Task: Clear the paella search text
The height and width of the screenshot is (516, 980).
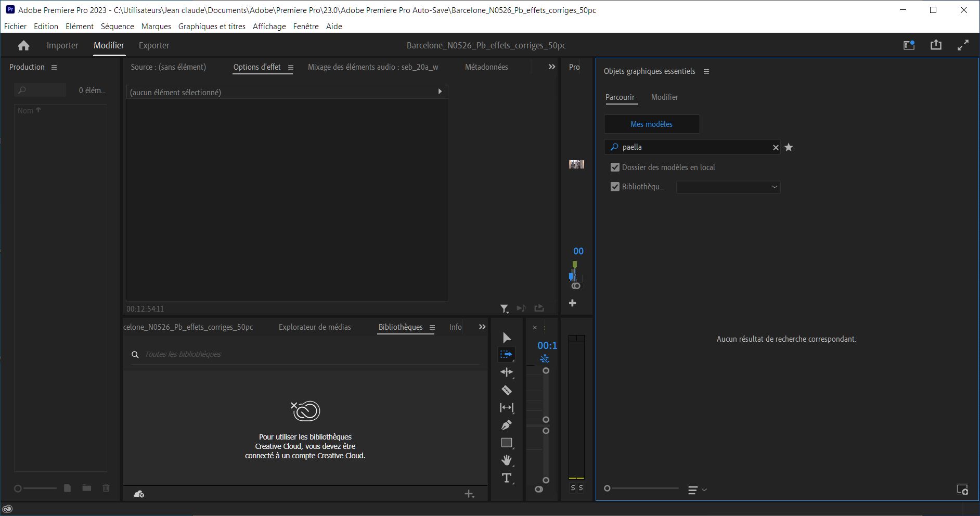Action: point(776,148)
